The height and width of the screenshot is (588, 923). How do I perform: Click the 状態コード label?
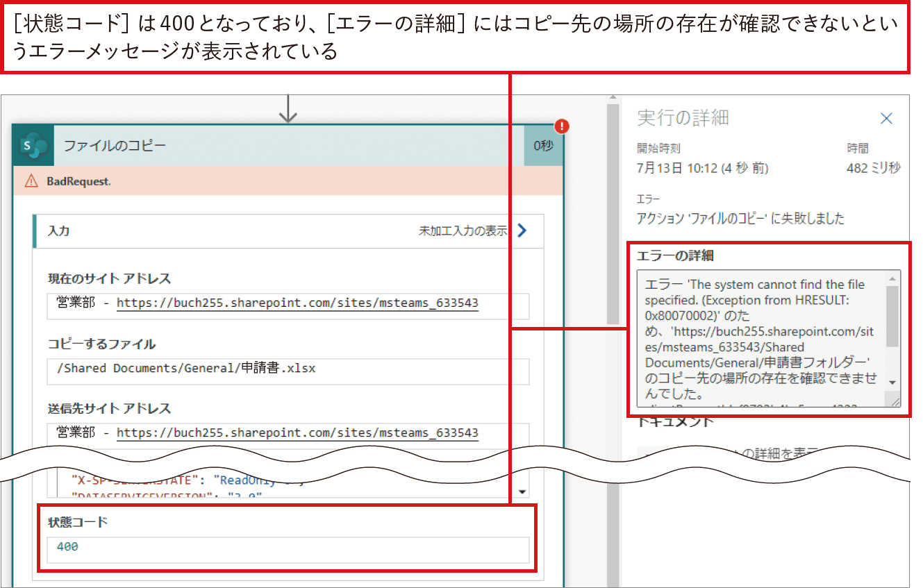tap(78, 522)
